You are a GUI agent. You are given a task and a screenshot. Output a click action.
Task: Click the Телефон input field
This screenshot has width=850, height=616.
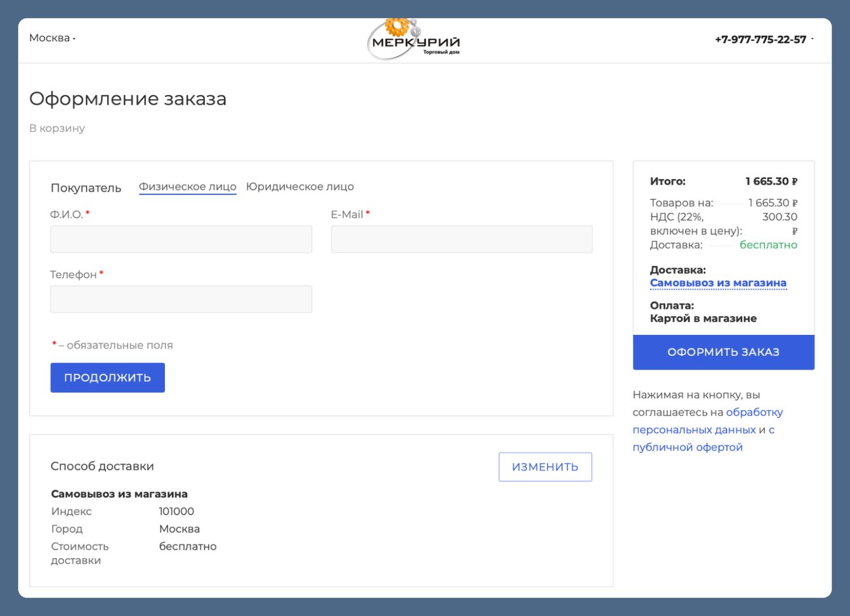coord(181,299)
